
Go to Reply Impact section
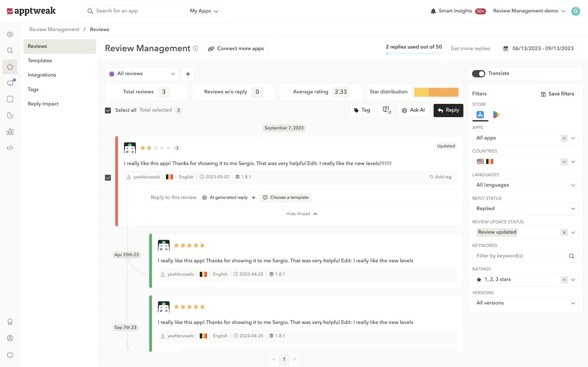coord(43,104)
